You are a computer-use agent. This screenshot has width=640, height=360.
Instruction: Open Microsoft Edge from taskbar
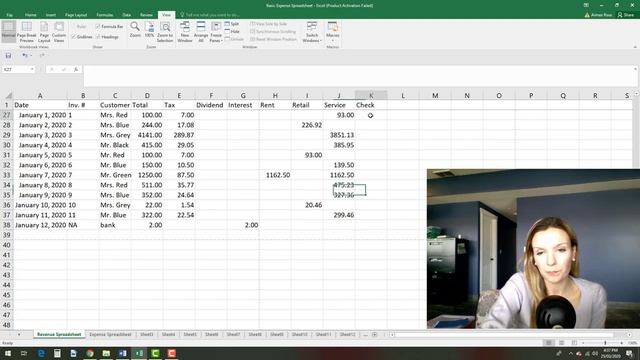[41, 353]
